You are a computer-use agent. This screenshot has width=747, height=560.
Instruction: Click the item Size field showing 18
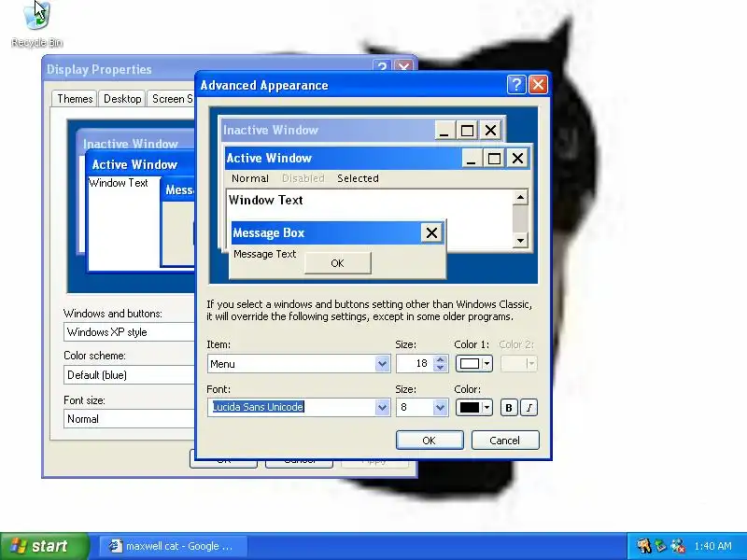pos(415,364)
